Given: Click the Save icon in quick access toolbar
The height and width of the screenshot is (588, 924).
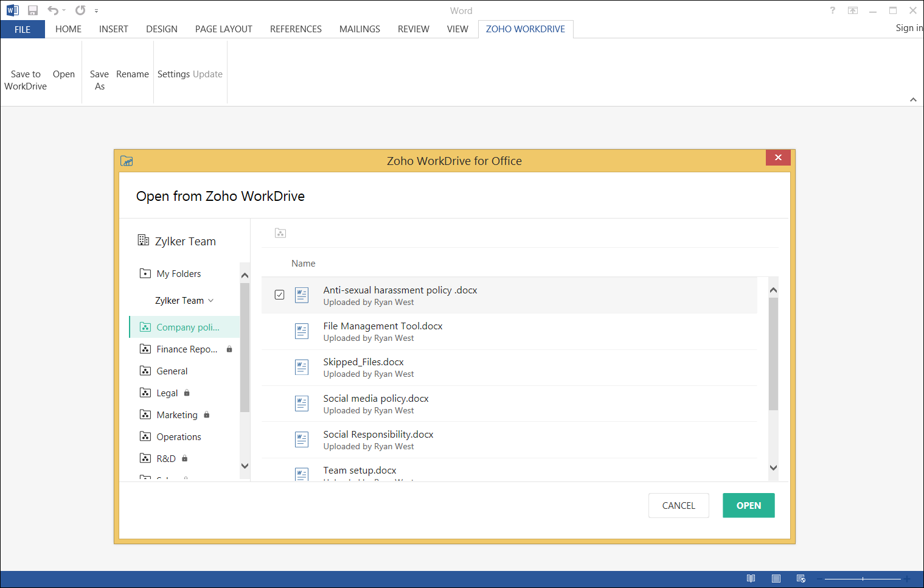Looking at the screenshot, I should coord(33,10).
